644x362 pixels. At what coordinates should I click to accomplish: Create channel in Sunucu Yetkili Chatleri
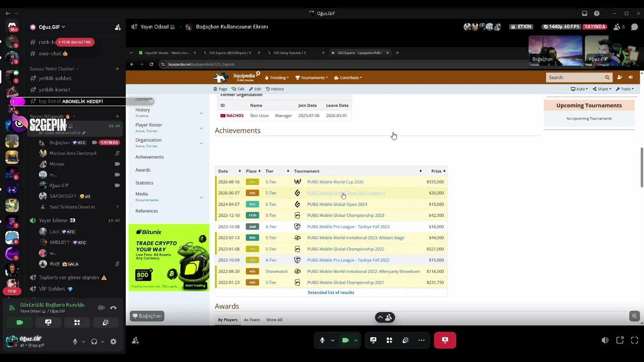117,68
